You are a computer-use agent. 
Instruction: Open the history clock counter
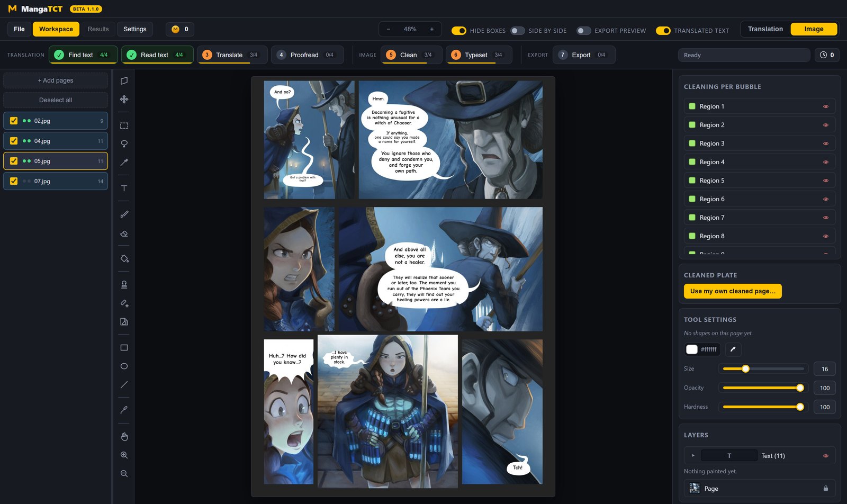point(826,55)
